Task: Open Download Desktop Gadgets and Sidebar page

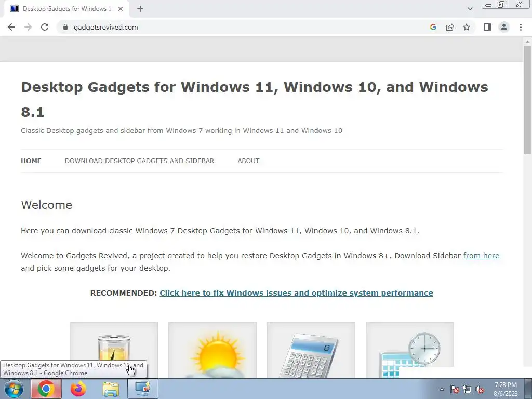Action: [x=139, y=161]
